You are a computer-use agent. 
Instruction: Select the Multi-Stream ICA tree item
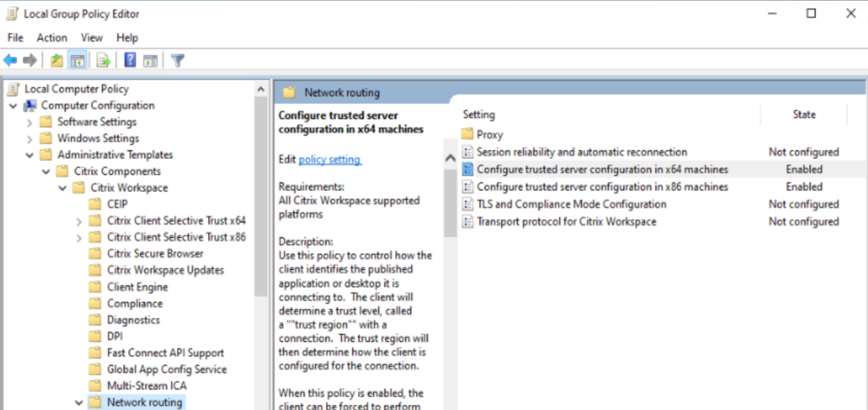point(147,386)
